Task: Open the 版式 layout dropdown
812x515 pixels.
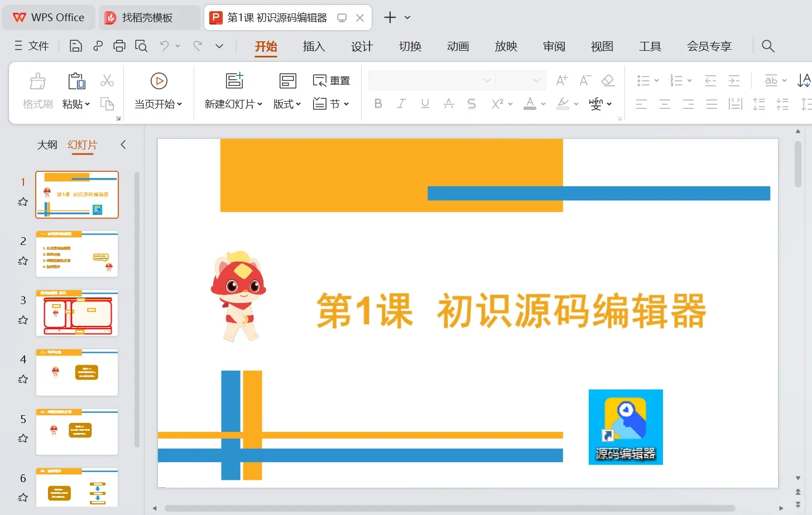Action: [x=287, y=103]
